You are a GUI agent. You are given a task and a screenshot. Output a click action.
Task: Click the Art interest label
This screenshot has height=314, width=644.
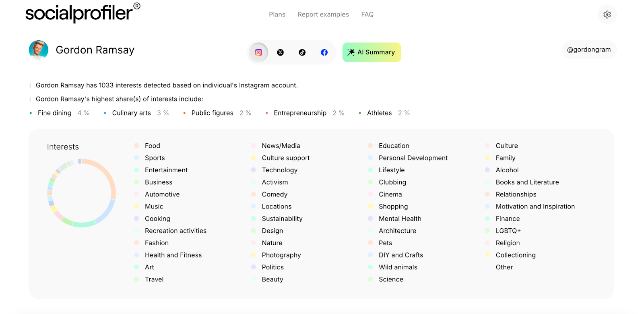[150, 267]
